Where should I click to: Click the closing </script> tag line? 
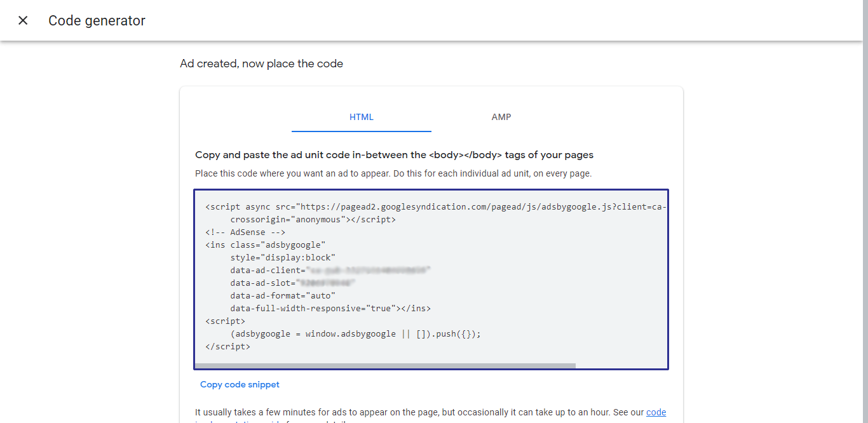coord(227,346)
